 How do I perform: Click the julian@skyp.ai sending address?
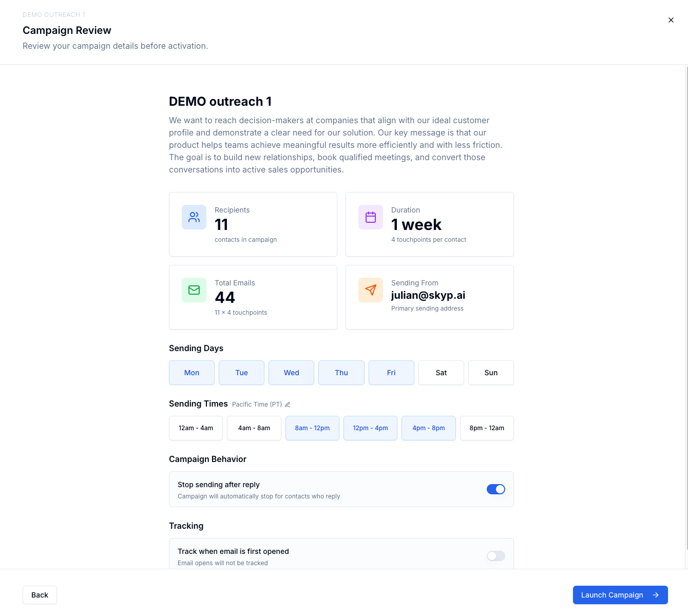[428, 295]
